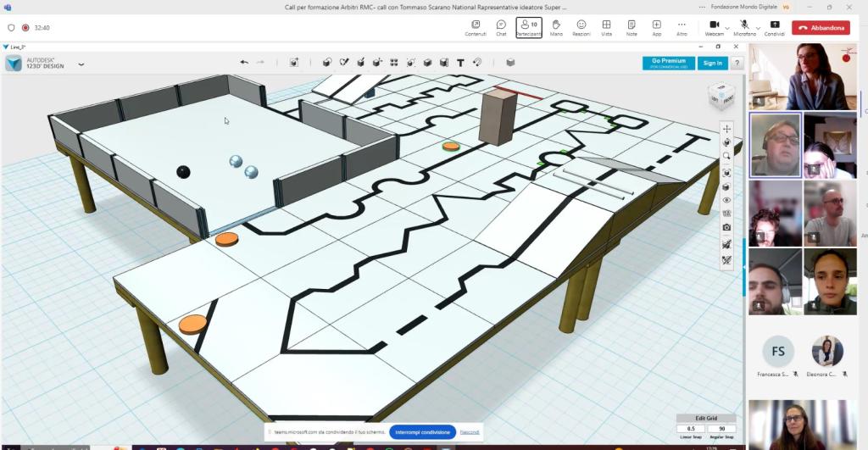
Task: Click the Nascondi link
Action: (x=470, y=431)
